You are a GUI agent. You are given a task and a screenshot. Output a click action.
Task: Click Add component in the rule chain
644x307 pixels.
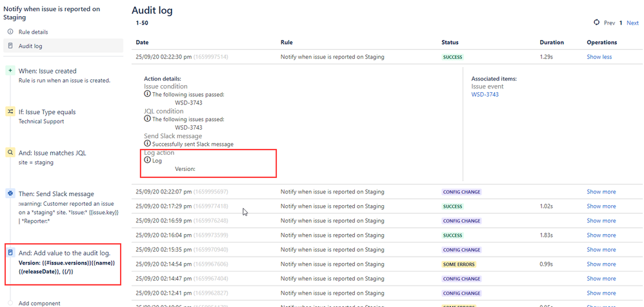point(39,303)
